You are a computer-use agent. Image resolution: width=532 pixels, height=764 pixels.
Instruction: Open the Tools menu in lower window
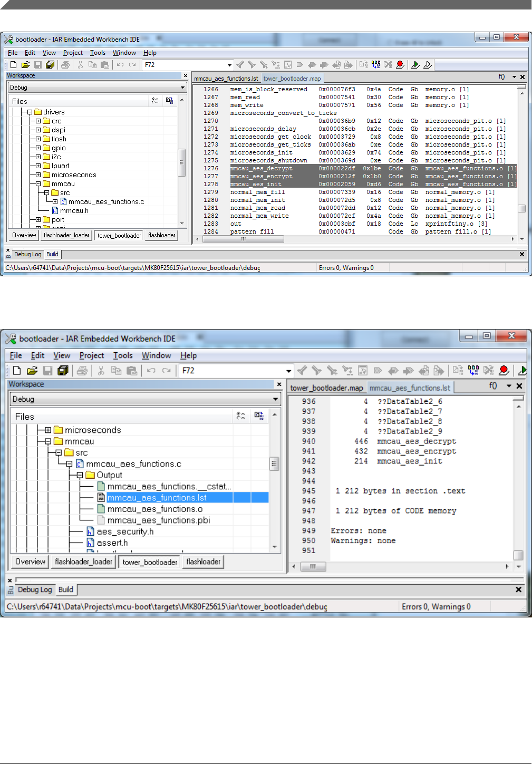pos(123,355)
